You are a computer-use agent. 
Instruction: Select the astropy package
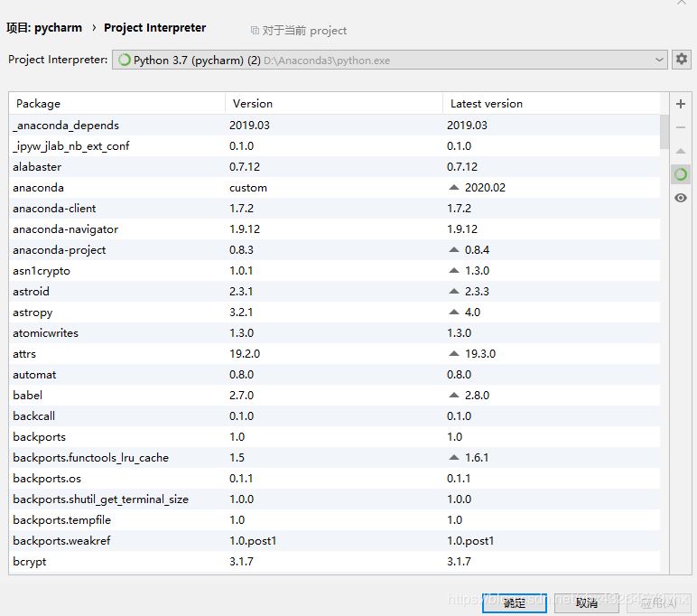[334, 313]
